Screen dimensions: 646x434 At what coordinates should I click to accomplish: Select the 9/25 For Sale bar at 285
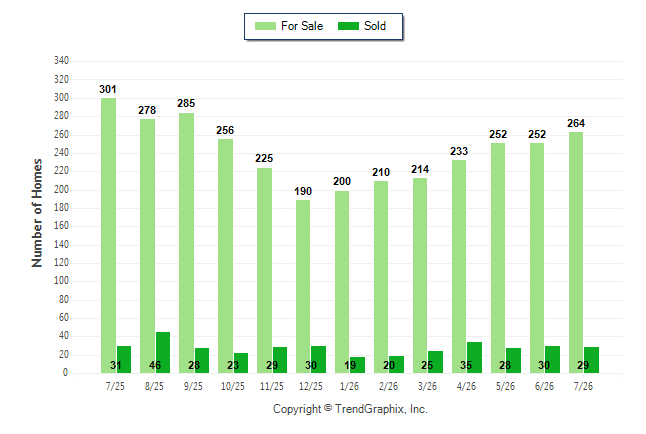[186, 243]
